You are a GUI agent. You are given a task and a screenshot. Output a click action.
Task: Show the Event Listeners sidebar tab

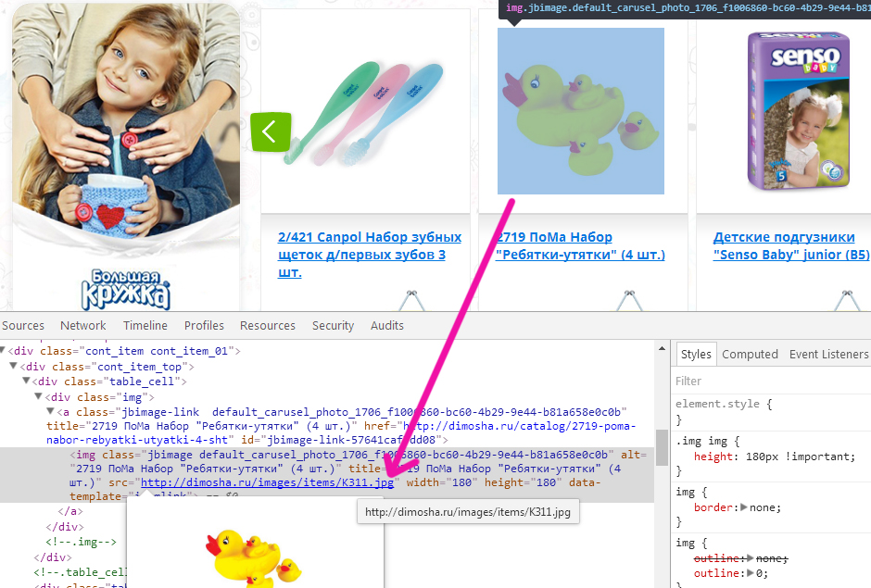point(828,355)
